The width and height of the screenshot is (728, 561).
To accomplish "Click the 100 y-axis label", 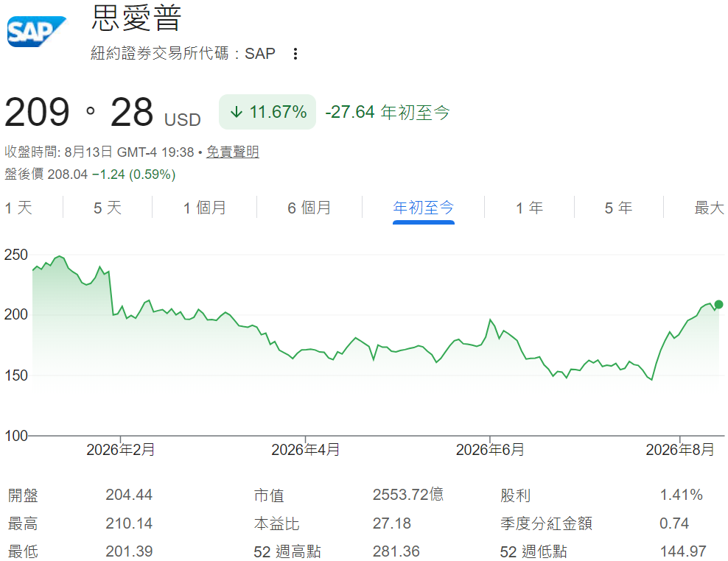I will pos(15,436).
